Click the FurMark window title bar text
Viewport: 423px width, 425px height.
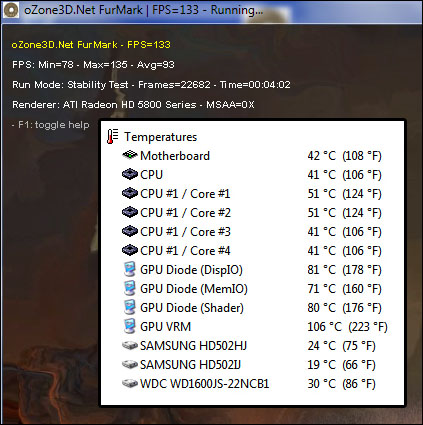click(144, 10)
